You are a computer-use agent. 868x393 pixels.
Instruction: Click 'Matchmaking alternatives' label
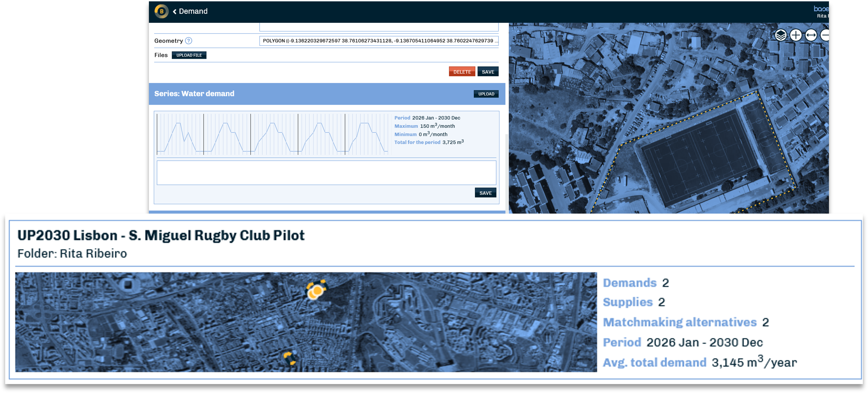[680, 322]
